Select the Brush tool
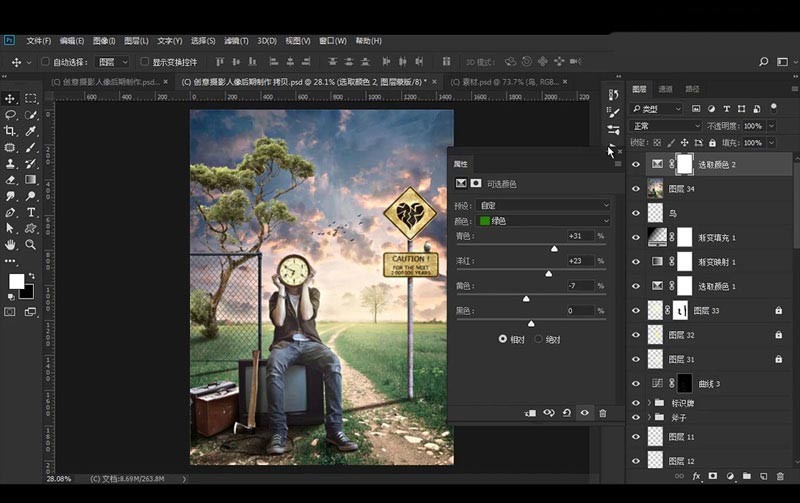This screenshot has height=503, width=800. click(x=31, y=147)
